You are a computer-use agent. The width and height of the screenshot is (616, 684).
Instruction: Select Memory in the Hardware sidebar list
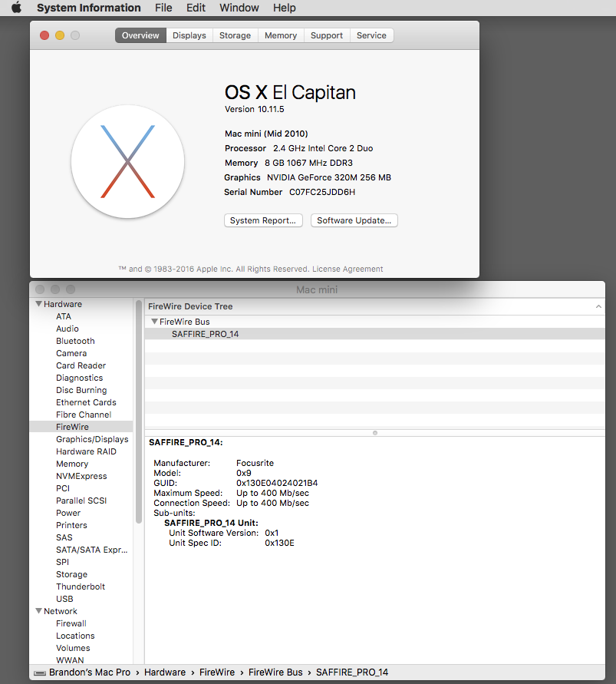[x=72, y=464]
